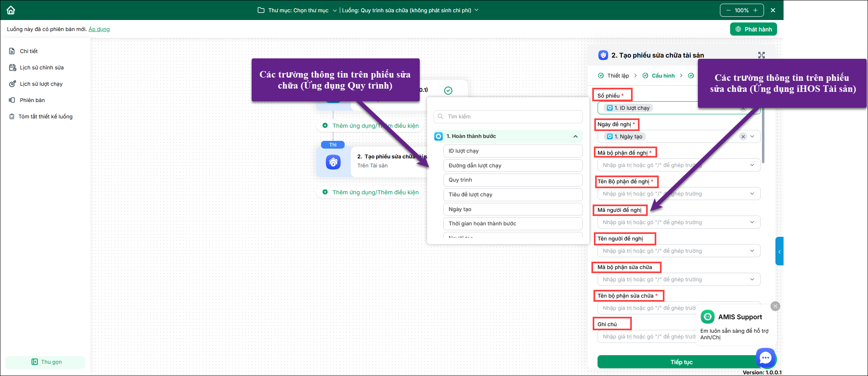Click the check icon after Cấu hình step

691,76
